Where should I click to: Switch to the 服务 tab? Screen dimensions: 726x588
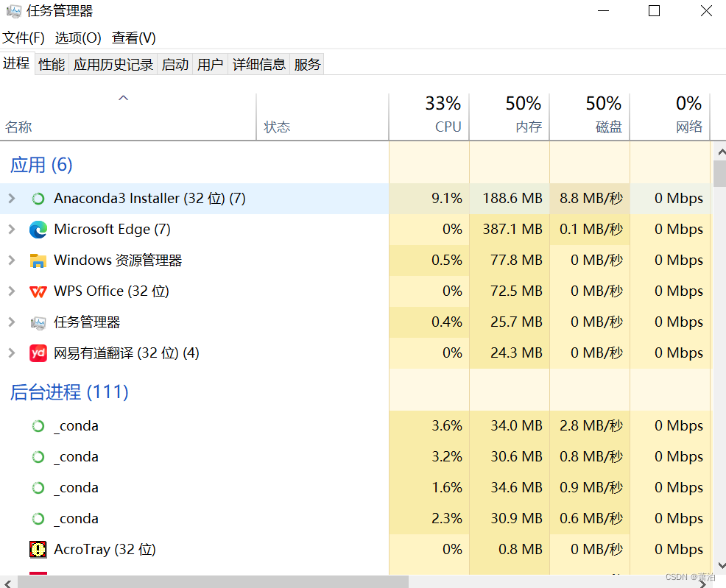pyautogui.click(x=307, y=64)
